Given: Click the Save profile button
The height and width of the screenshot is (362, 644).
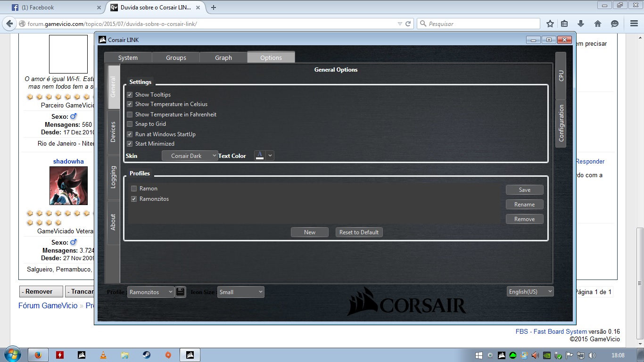Looking at the screenshot, I should point(525,190).
